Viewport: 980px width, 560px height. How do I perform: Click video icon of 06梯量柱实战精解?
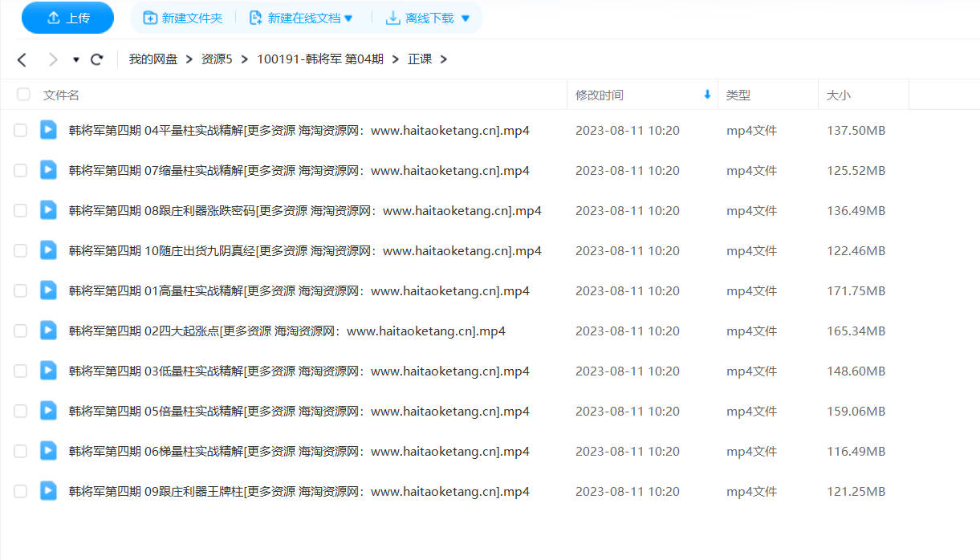tap(49, 450)
